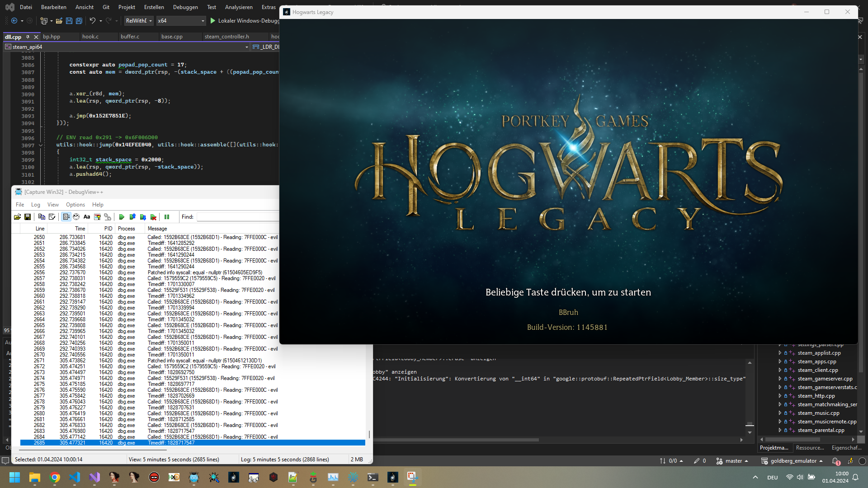Launch Chrome from the taskbar

click(x=55, y=478)
